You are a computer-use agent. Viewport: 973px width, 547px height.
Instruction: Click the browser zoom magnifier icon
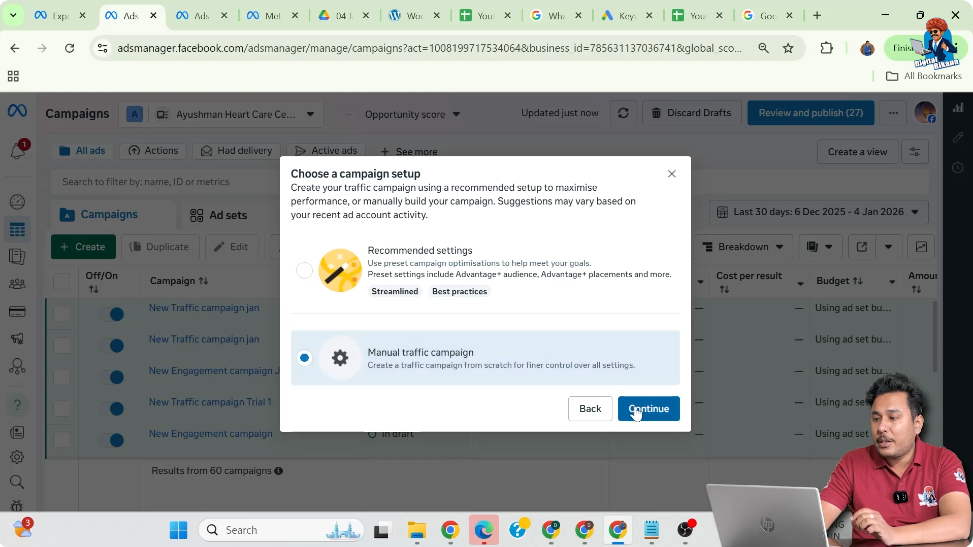coord(763,48)
